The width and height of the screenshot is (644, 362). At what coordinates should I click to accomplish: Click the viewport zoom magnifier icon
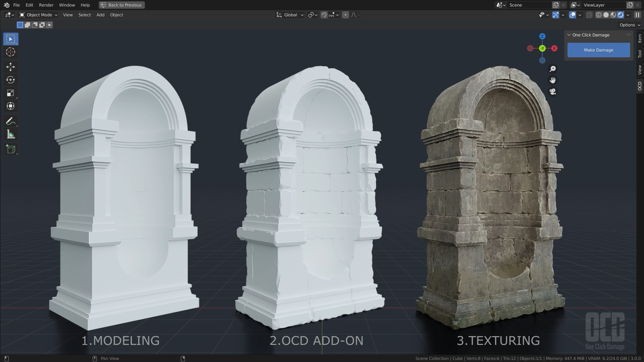pyautogui.click(x=553, y=69)
